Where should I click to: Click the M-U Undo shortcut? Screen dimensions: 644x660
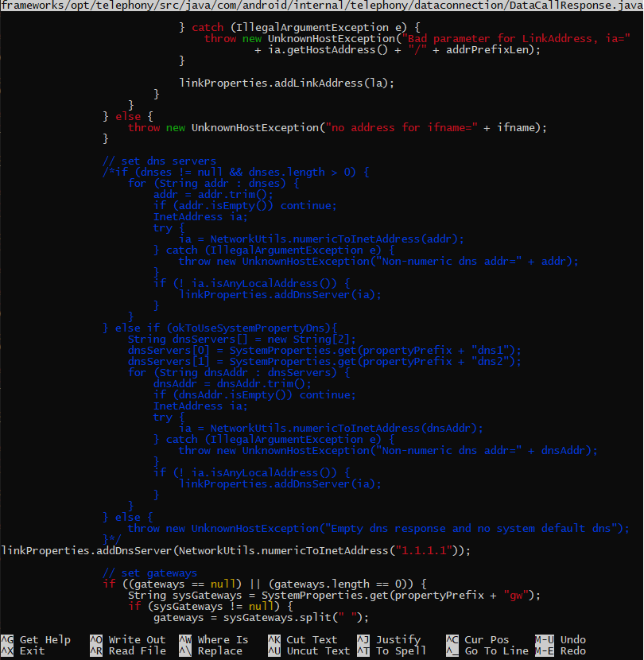pos(561,640)
